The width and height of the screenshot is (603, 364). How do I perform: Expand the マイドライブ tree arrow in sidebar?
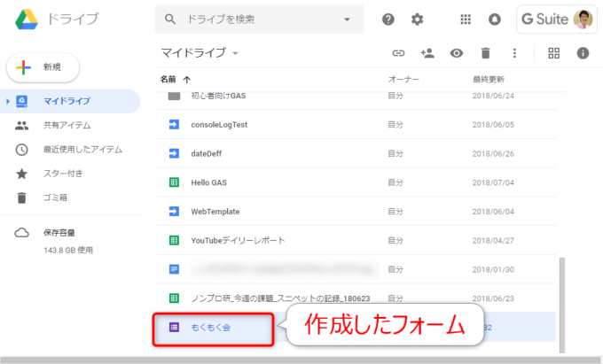tap(8, 101)
